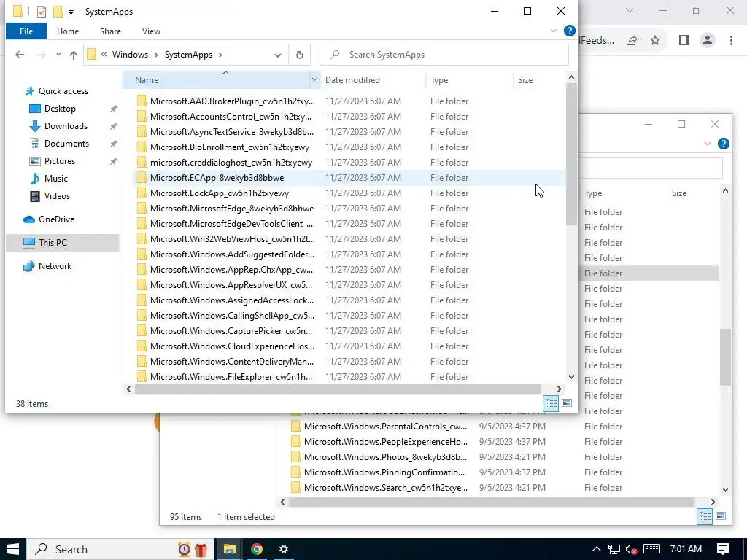Open Chrome from the taskbar
The height and width of the screenshot is (560, 747).
pyautogui.click(x=257, y=549)
